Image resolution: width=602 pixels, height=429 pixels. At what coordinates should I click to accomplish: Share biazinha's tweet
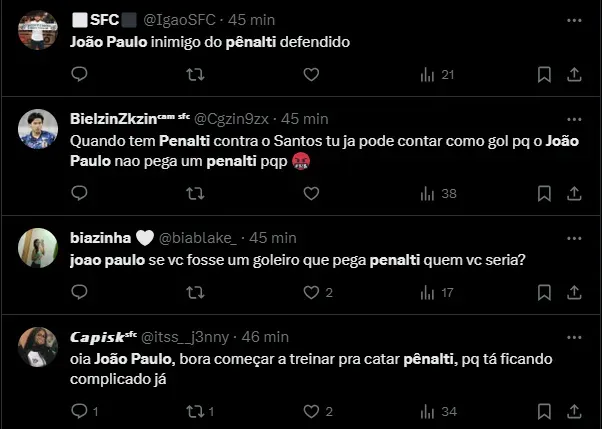tap(575, 293)
